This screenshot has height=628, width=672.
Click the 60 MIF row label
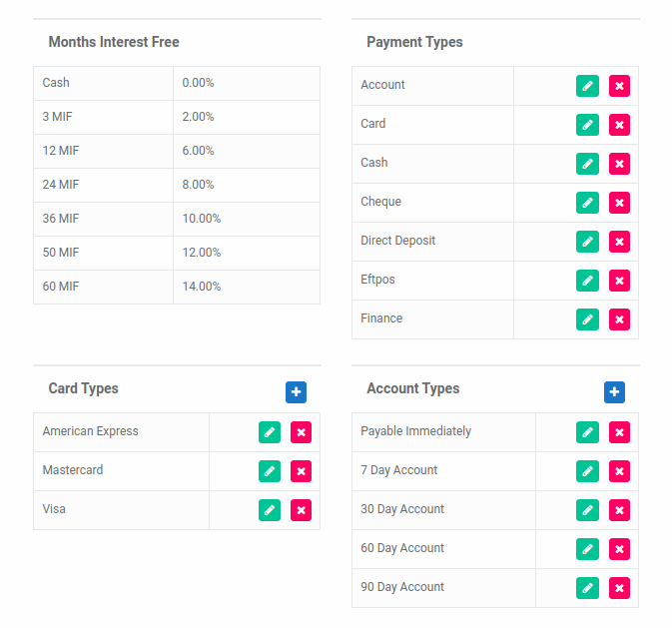pos(61,287)
